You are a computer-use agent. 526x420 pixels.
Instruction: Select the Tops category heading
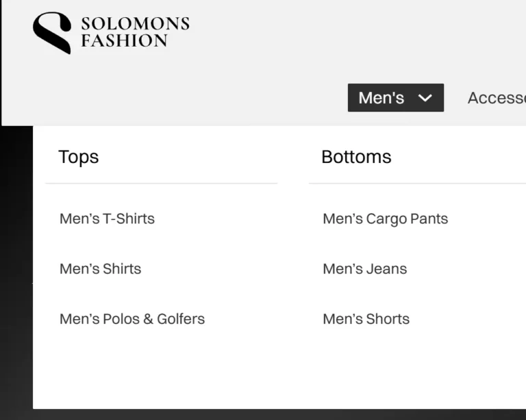pyautogui.click(x=79, y=157)
